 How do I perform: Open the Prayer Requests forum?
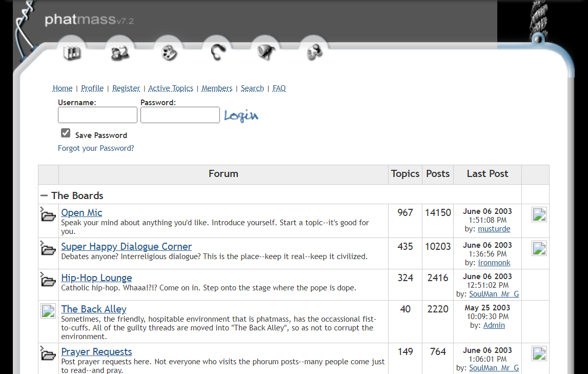(x=96, y=351)
